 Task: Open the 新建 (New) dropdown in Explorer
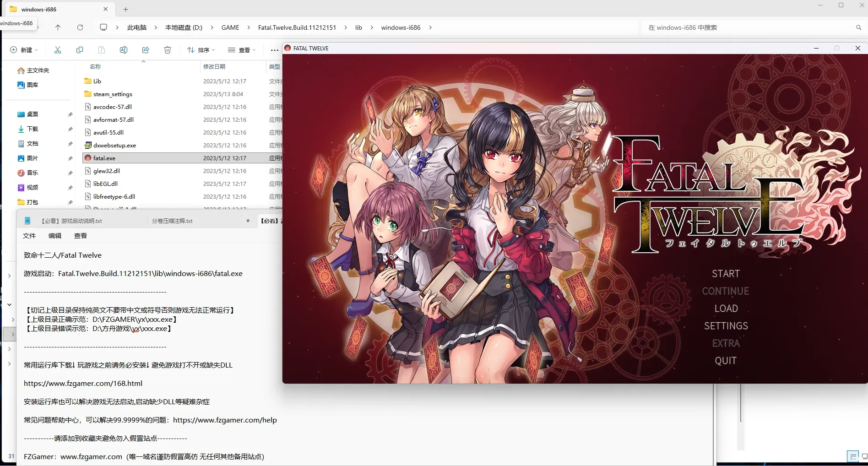click(x=24, y=50)
